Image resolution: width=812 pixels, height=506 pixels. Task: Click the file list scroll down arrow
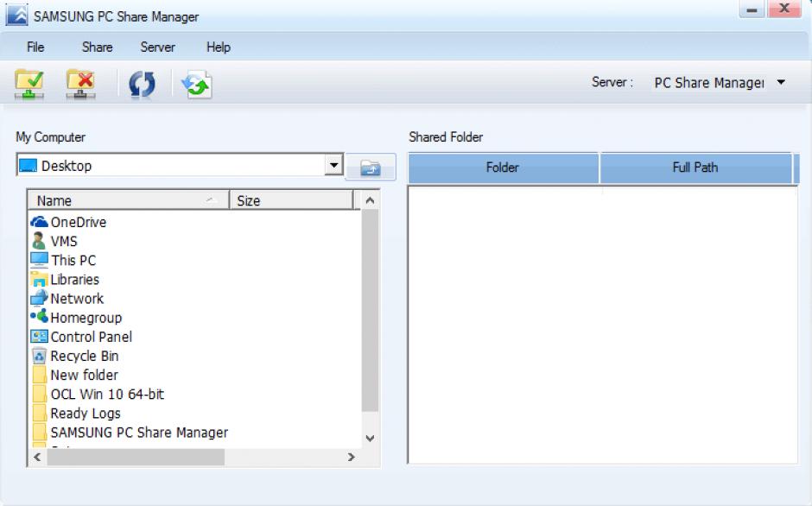[x=370, y=438]
